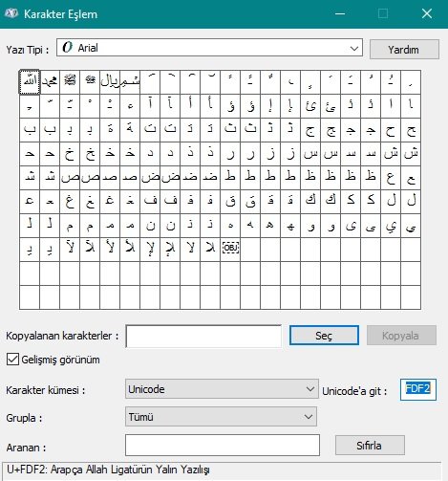Click the status text 'U+FDF2: Arapça Allah Ligatürün Yalın Yazılışı'

click(x=108, y=470)
